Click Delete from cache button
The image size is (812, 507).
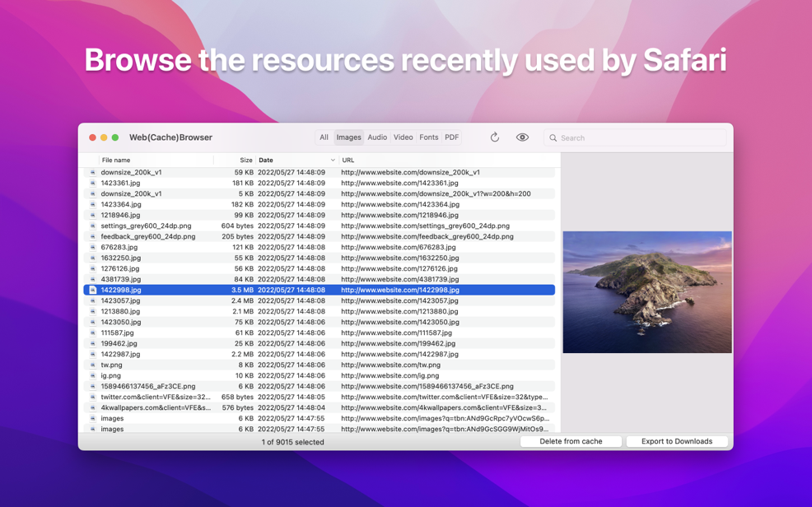[x=571, y=441]
